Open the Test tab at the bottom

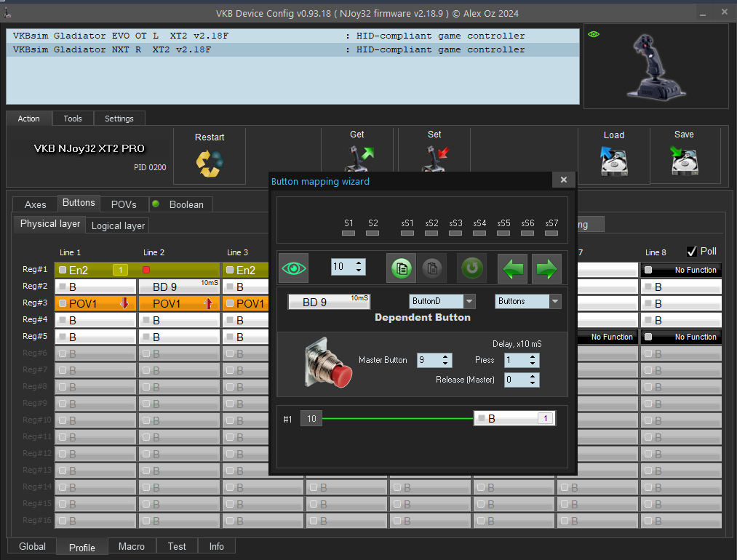[x=177, y=547]
